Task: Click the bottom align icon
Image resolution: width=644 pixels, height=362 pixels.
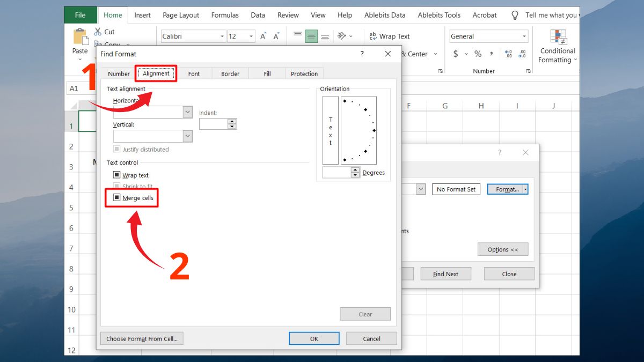Action: tap(325, 36)
